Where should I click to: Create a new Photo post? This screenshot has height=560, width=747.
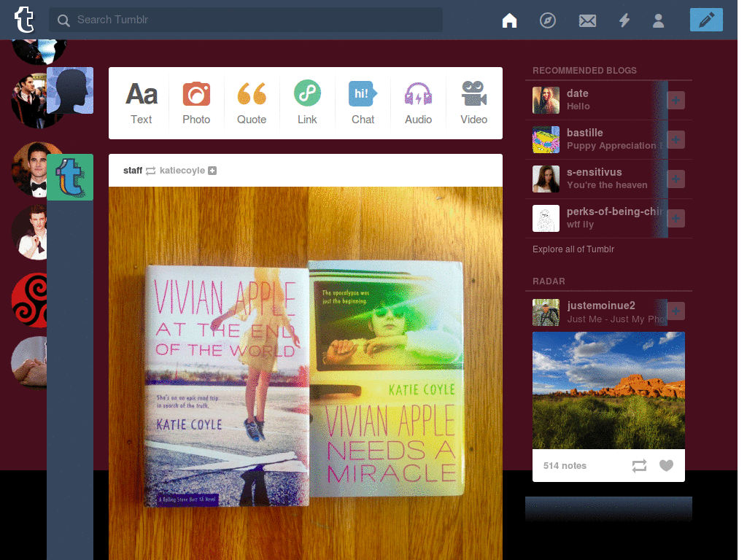pyautogui.click(x=196, y=103)
